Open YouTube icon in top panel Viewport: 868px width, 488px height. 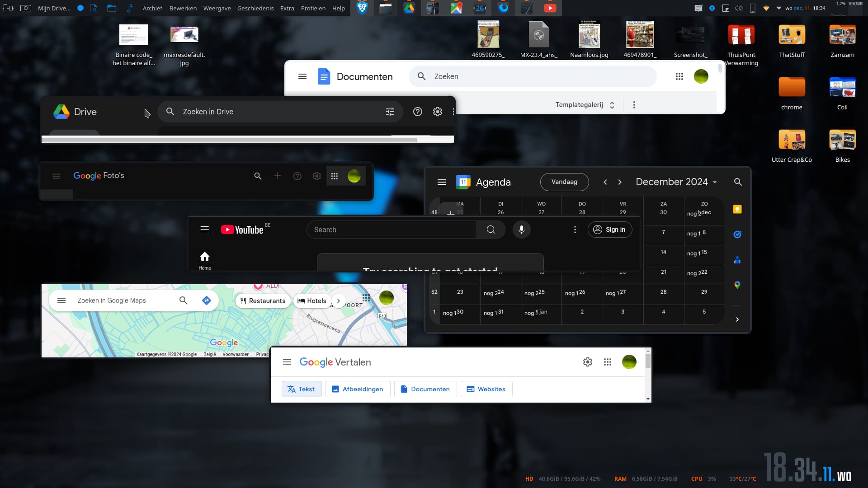pos(550,8)
